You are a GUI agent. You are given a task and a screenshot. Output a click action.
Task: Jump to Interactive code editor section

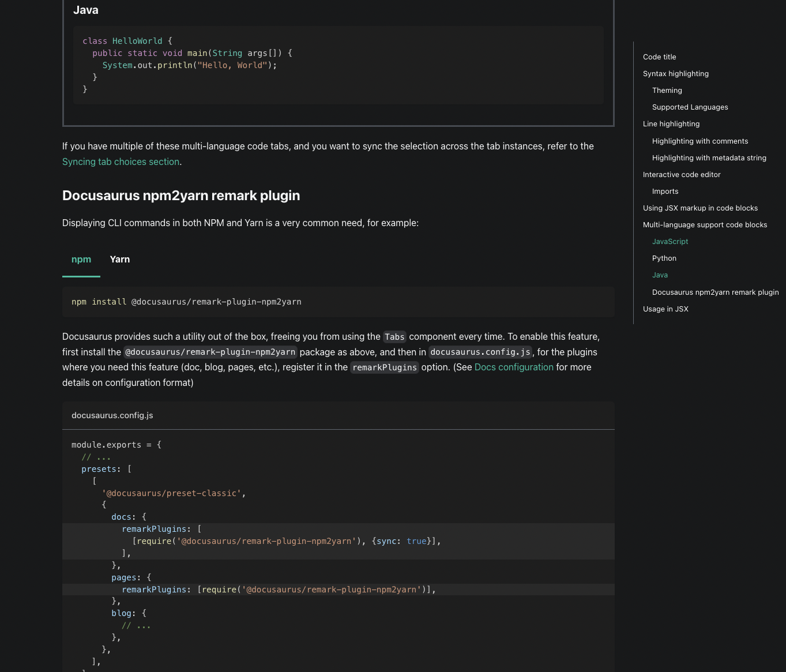(682, 175)
